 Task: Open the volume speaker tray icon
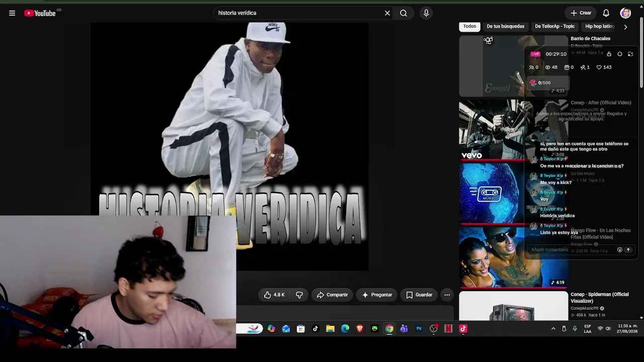[x=608, y=329]
